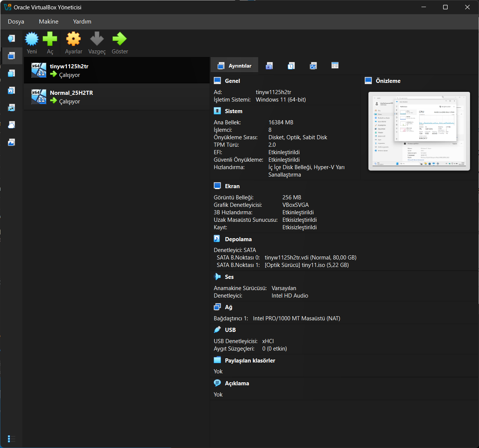Image resolution: width=479 pixels, height=448 pixels.
Task: Open the Makine menu
Action: (49, 22)
